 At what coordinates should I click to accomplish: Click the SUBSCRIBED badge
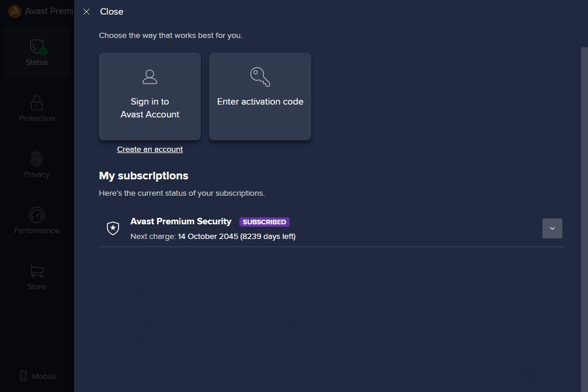coord(265,221)
